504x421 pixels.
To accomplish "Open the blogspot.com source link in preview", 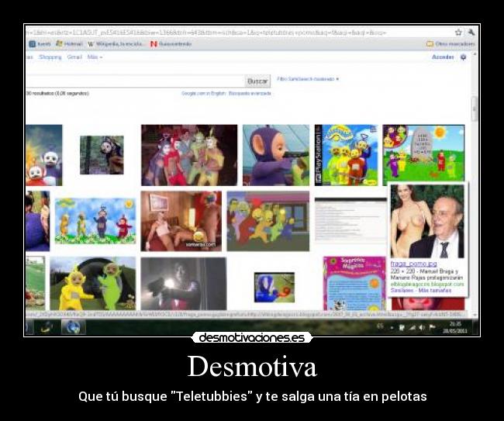I will pyautogui.click(x=427, y=284).
